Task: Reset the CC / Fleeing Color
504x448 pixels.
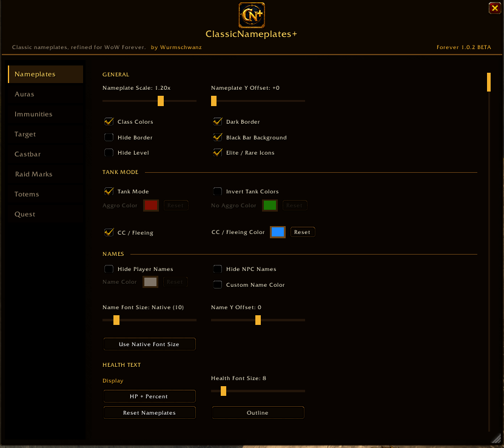Action: pyautogui.click(x=303, y=232)
